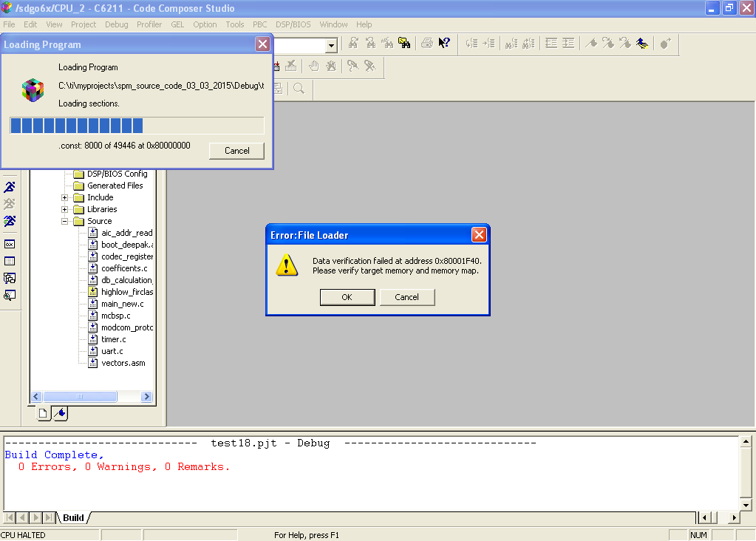This screenshot has width=756, height=541.
Task: Click the Remove All Breakpoints hand icon
Action: (x=331, y=66)
